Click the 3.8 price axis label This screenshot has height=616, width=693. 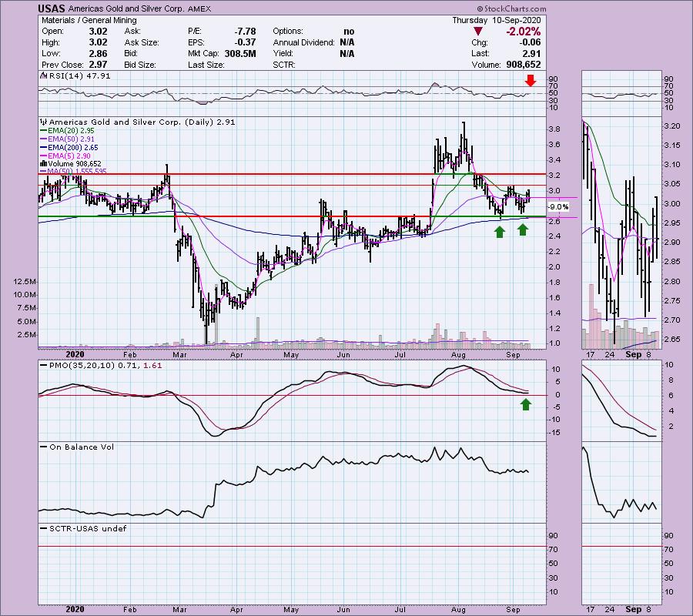pos(554,129)
